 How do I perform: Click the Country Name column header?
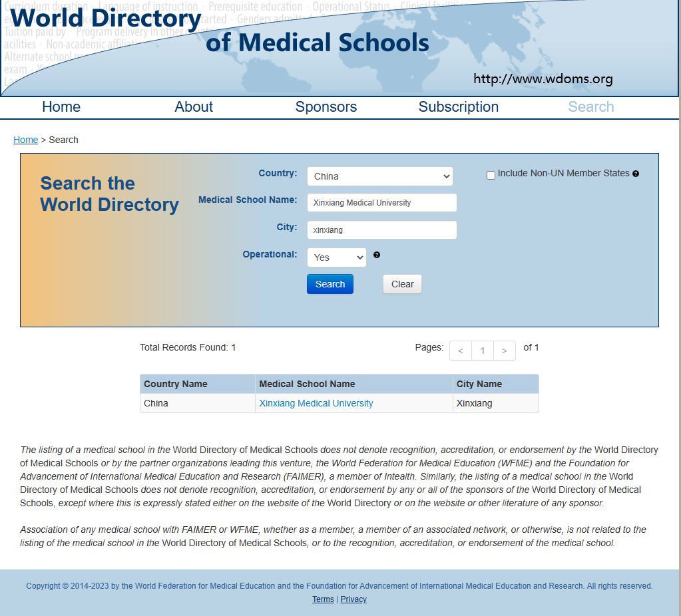click(198, 385)
